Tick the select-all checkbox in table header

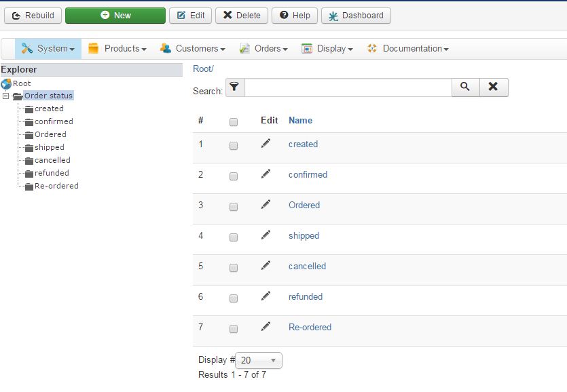pyautogui.click(x=234, y=122)
